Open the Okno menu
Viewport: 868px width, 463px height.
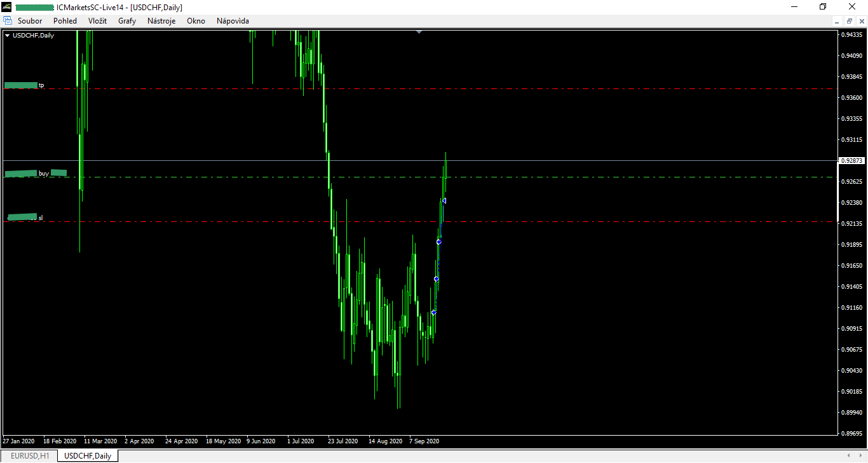click(196, 21)
